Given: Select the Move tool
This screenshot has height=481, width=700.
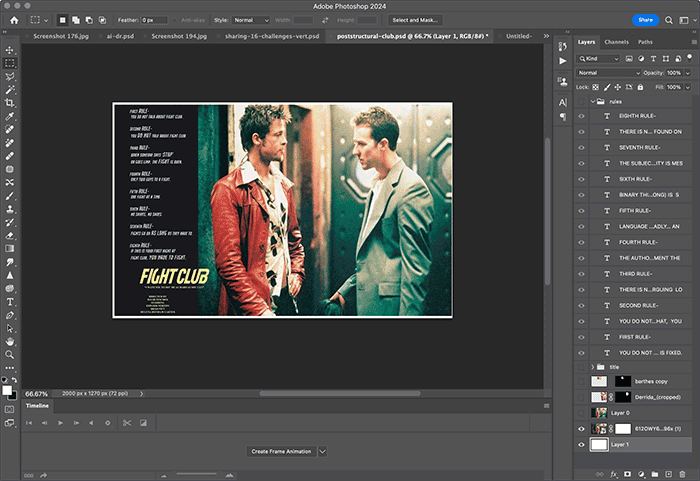Looking at the screenshot, I should pos(10,49).
